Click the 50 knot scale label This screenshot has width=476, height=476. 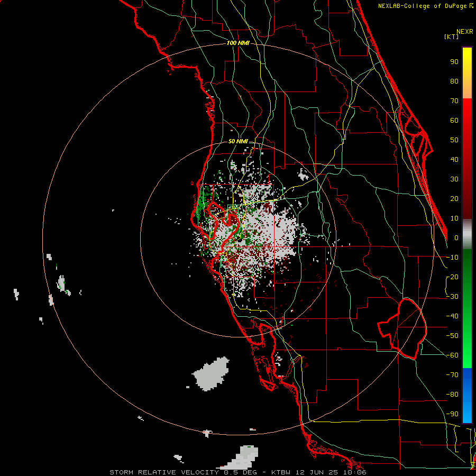coord(454,140)
